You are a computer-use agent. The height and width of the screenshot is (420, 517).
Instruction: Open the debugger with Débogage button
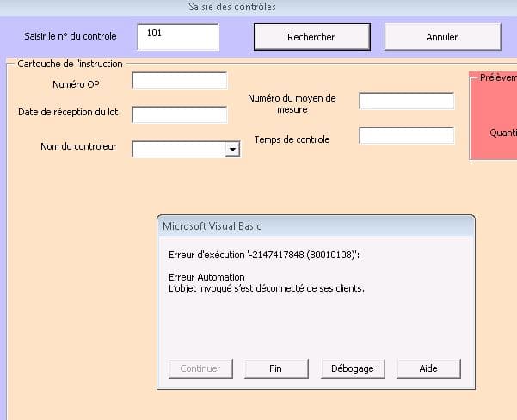pos(353,368)
